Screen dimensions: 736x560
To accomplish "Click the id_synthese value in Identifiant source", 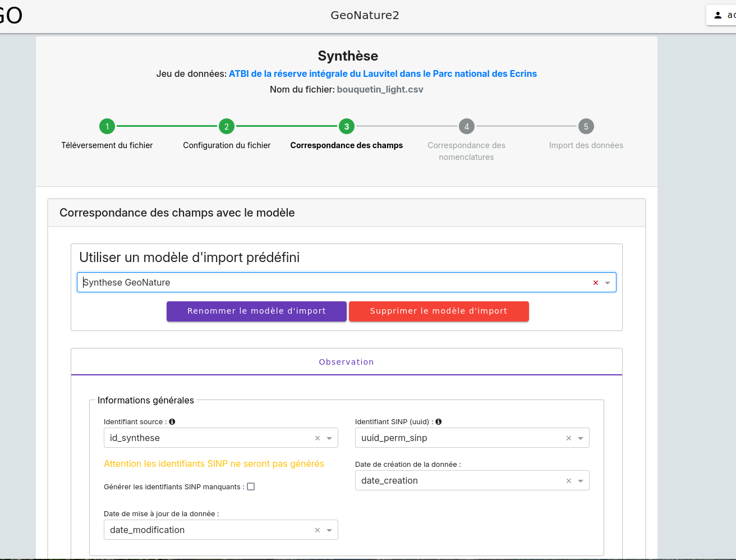I will [135, 438].
